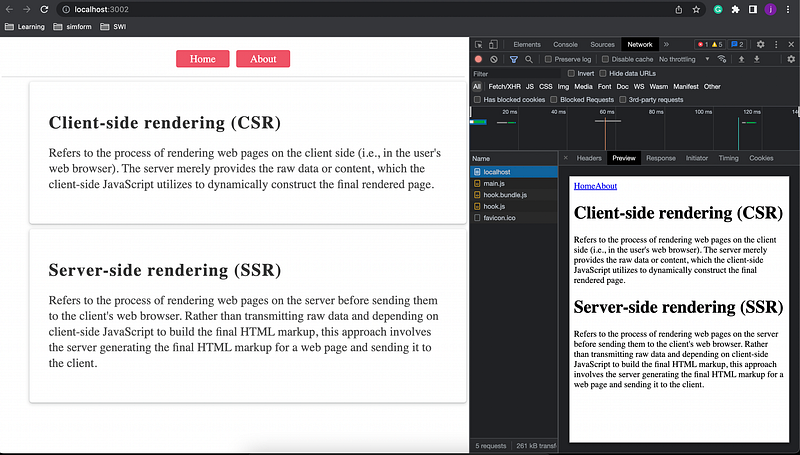Close the DevTools panel
The image size is (800, 455).
point(791,44)
